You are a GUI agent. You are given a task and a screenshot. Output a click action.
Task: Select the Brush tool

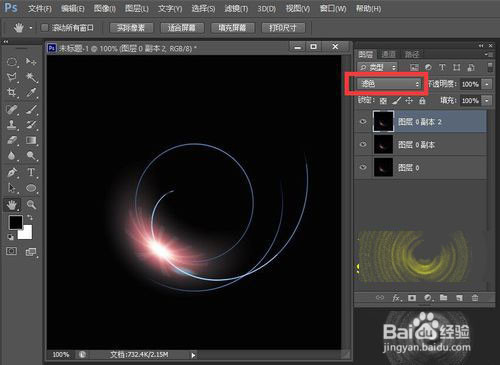(31, 109)
